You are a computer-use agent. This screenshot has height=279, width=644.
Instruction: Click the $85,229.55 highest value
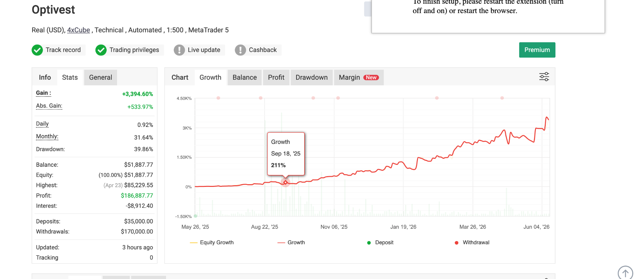click(139, 185)
